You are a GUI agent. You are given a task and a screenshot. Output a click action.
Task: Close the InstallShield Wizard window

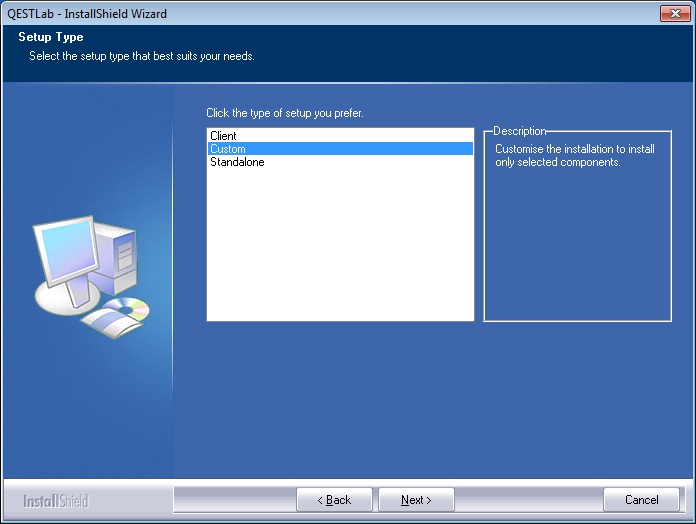[x=676, y=13]
